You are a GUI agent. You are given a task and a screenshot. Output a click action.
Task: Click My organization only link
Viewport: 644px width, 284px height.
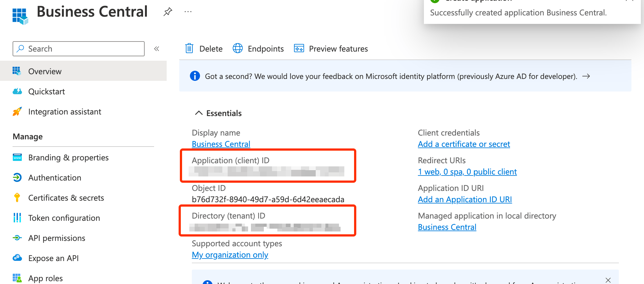230,255
